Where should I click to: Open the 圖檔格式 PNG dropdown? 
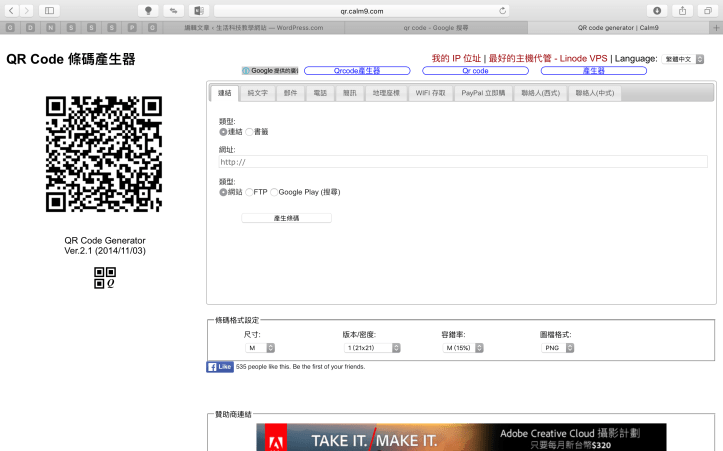click(557, 348)
